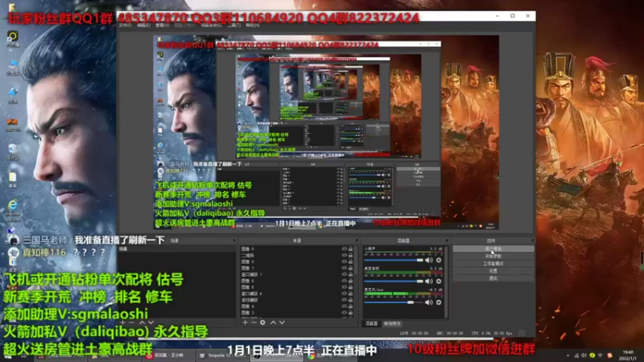Image resolution: width=644 pixels, height=362 pixels.
Task: Switch to the 转场特效 tab
Action: coord(392,323)
